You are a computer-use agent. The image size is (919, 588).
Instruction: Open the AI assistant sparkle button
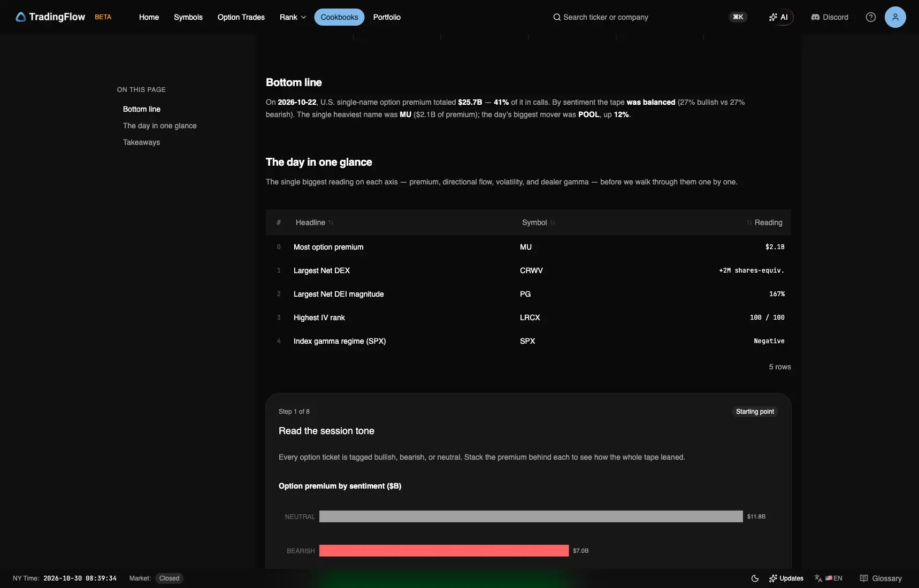778,17
